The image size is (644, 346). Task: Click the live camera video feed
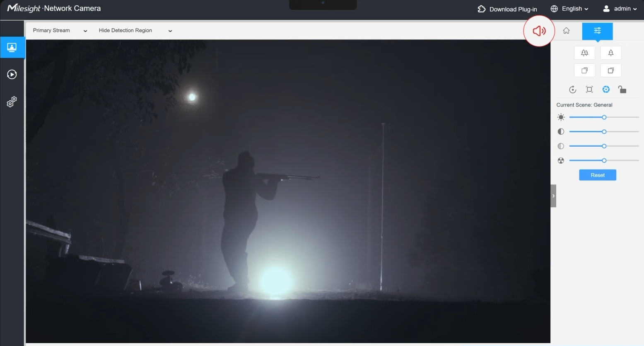click(288, 191)
